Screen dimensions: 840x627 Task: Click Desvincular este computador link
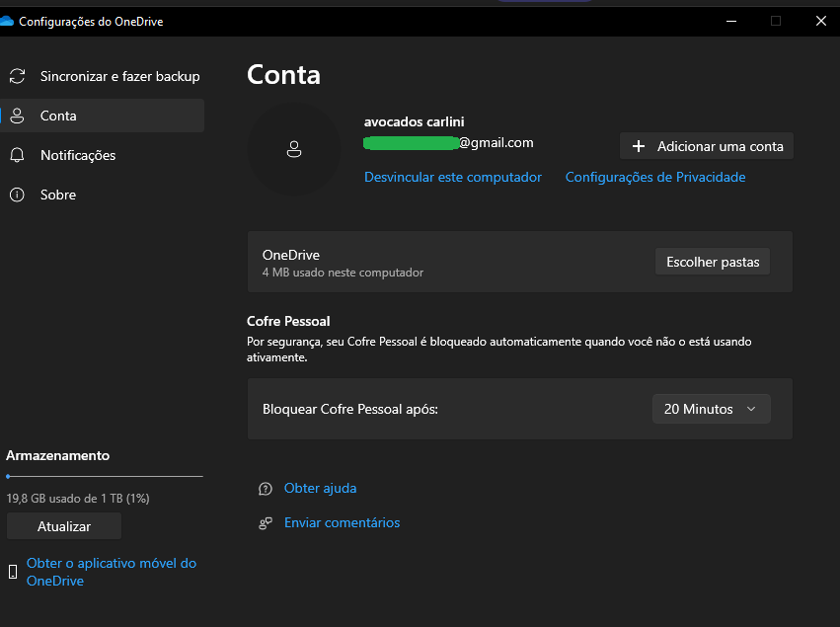[453, 177]
